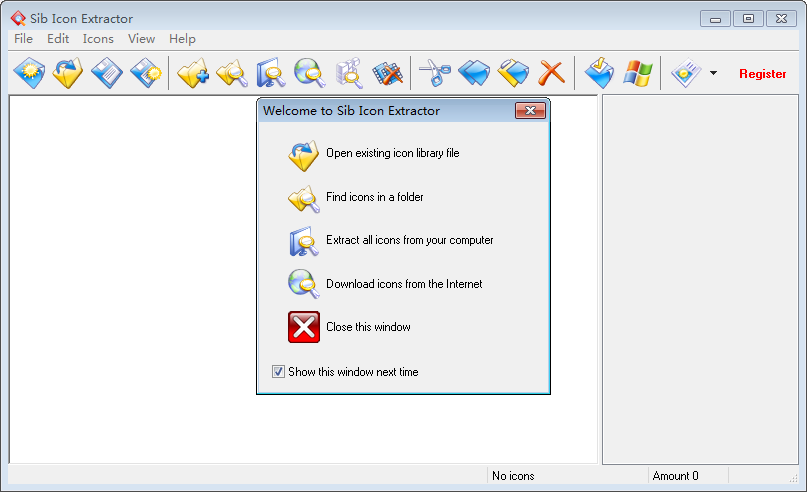Click the Extract all icons computer icon

point(304,241)
